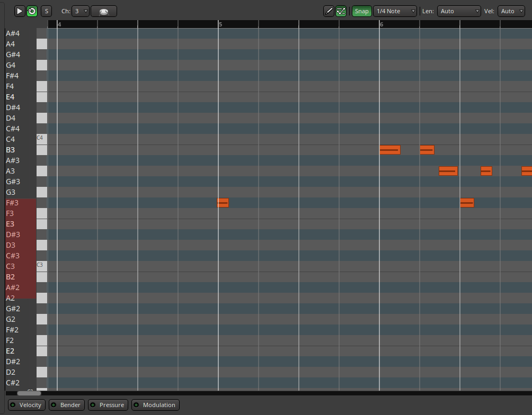This screenshot has height=415, width=532.
Task: Click the S solo button
Action: [46, 11]
